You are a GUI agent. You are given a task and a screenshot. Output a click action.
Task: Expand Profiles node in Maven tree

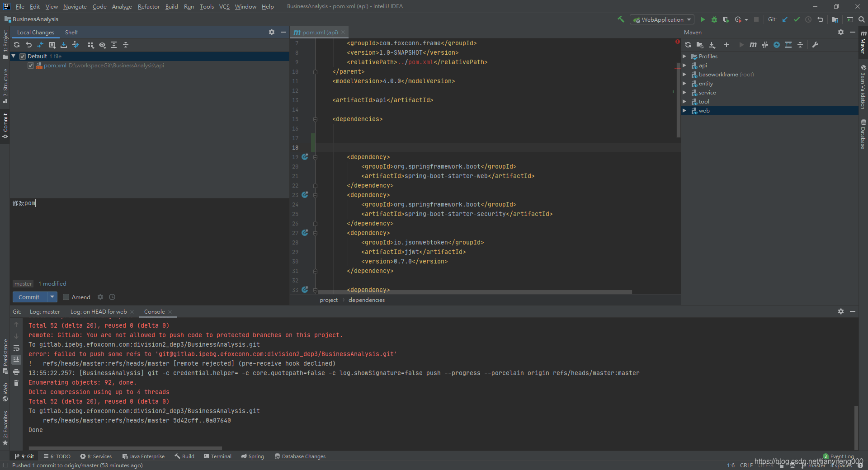click(684, 56)
